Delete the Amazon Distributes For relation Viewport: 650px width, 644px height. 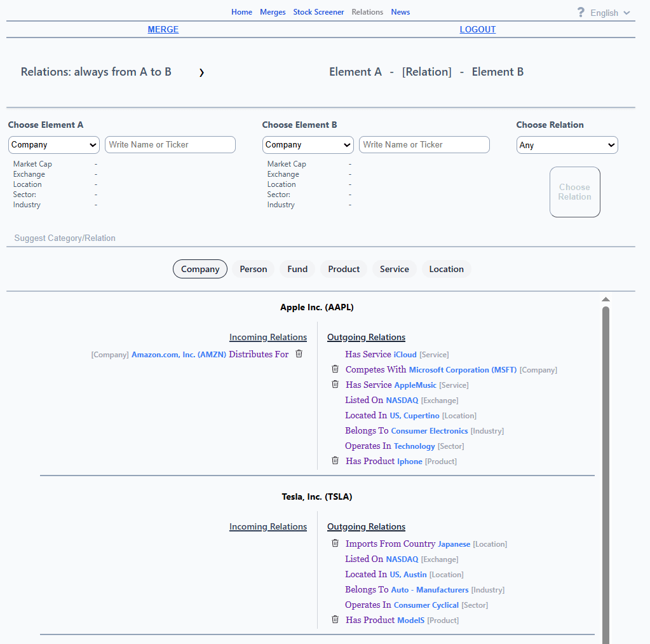[x=299, y=354]
